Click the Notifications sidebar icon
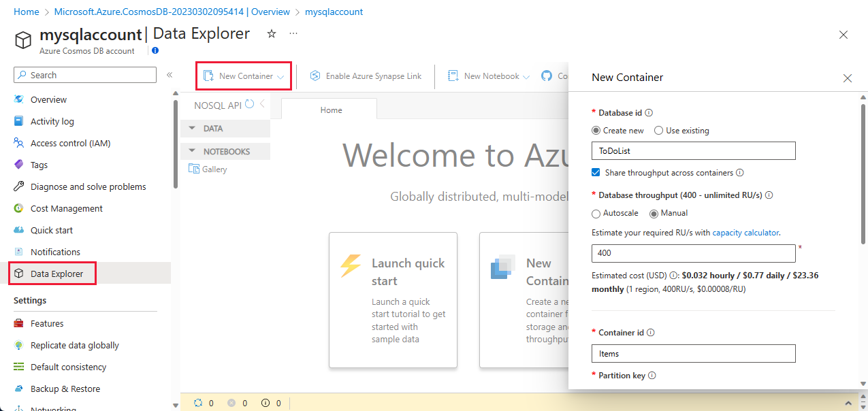This screenshot has height=411, width=868. coord(19,252)
